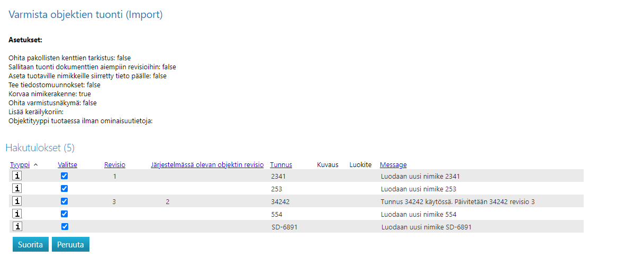Sort results by Tunnus column

click(280, 165)
